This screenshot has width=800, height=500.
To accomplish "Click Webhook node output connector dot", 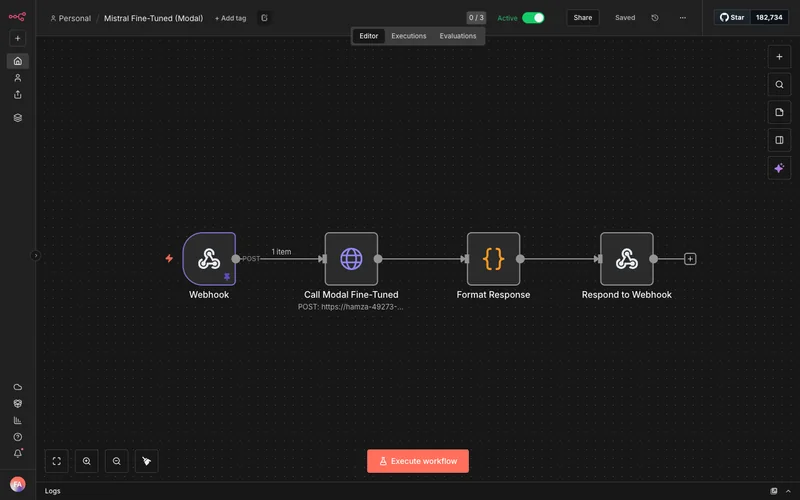I will (x=236, y=259).
